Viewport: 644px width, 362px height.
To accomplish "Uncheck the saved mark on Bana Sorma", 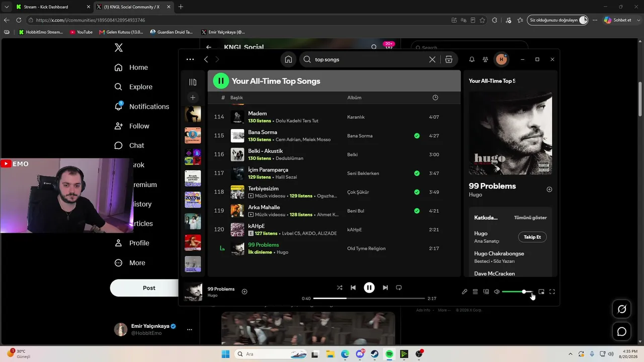I will tap(417, 136).
